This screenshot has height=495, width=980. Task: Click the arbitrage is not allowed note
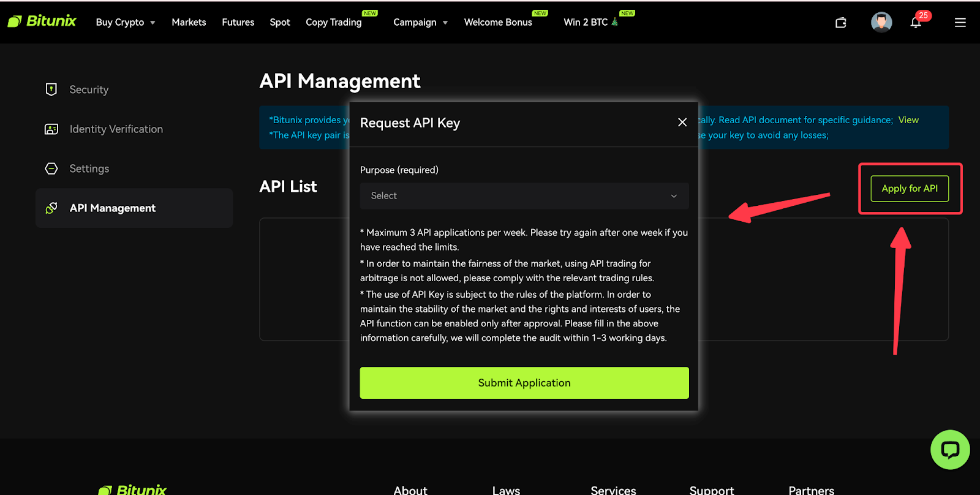point(507,271)
